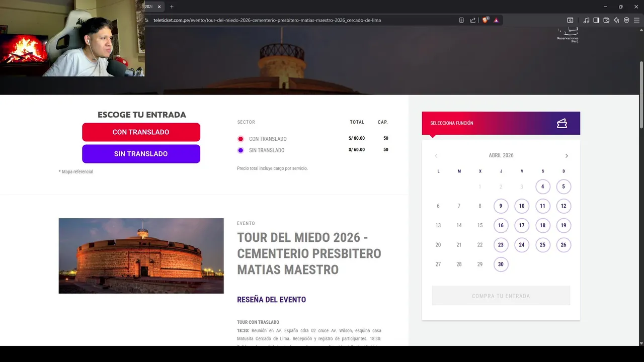The width and height of the screenshot is (644, 362).
Task: Open the Leo AI sparkle icon
Action: coord(616,20)
